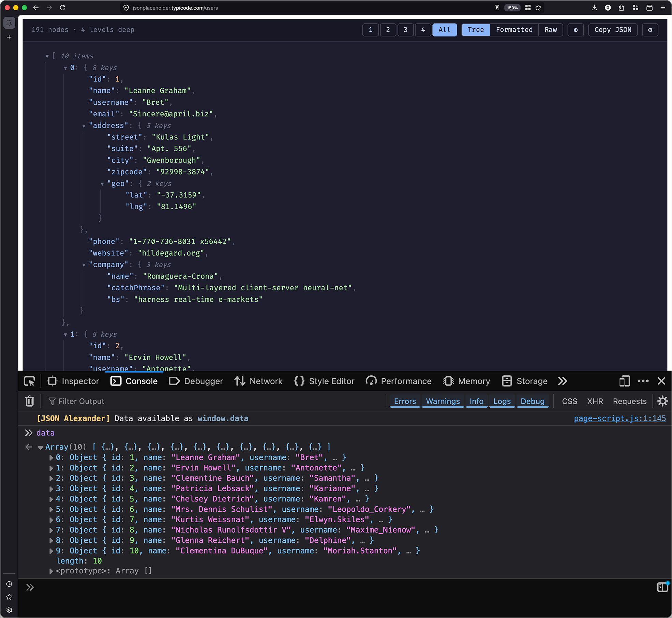Viewport: 672px width, 618px height.
Task: Open JSON viewer settings gear
Action: click(650, 30)
